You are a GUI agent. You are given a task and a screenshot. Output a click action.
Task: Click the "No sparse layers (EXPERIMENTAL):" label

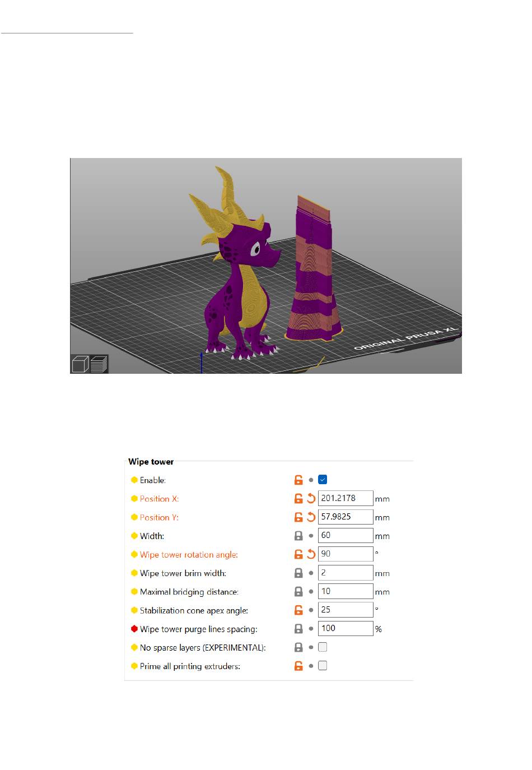pyautogui.click(x=203, y=648)
